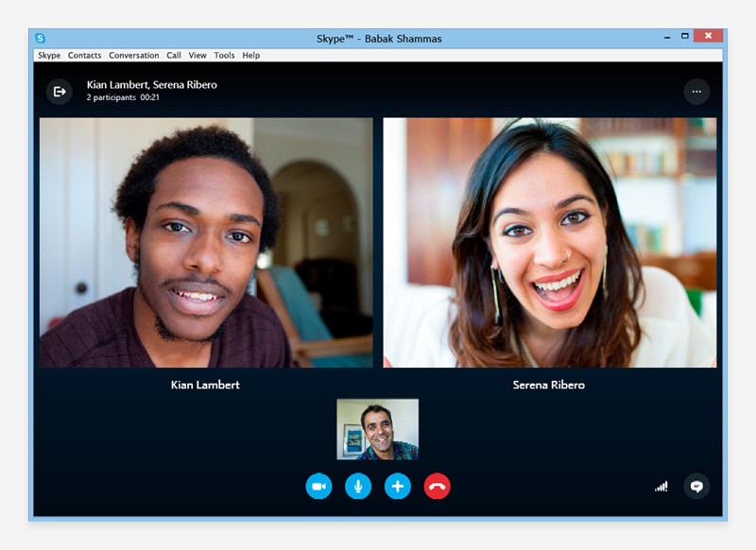Minimize the Skype window
756x550 pixels.
pos(667,37)
